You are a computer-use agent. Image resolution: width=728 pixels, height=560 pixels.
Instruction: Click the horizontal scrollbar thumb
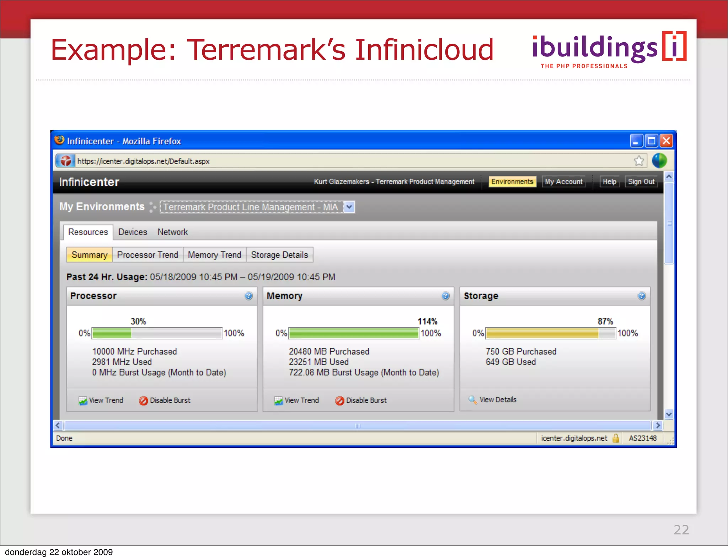click(x=357, y=426)
